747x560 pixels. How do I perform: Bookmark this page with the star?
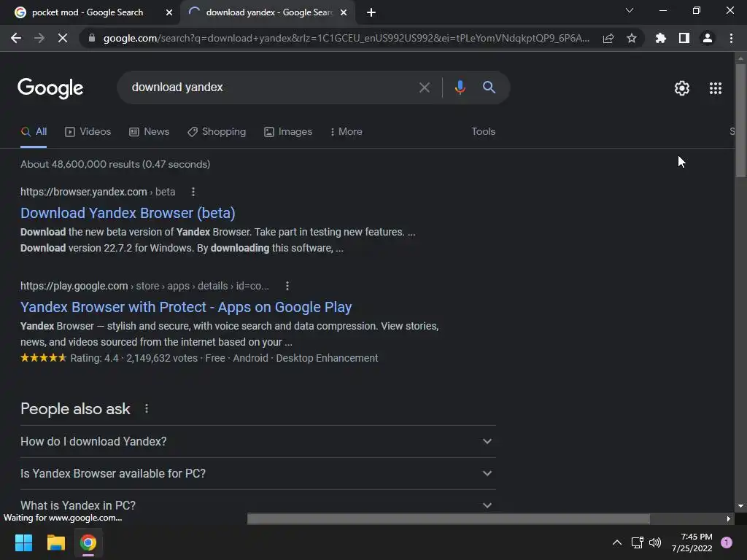(x=632, y=38)
